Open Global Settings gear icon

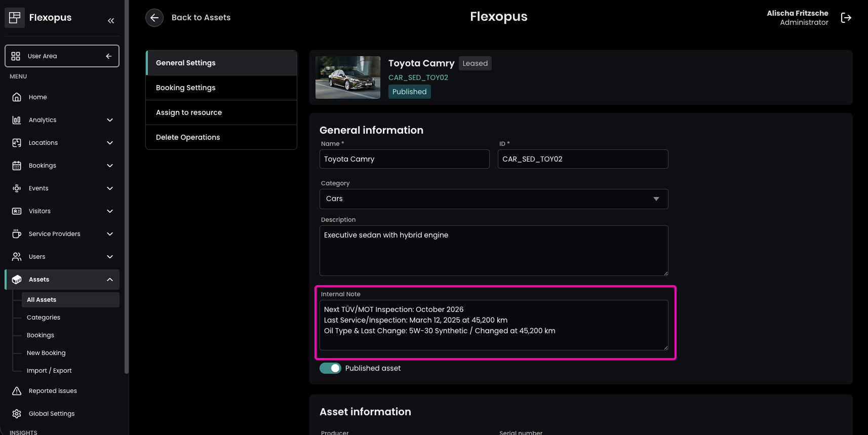click(x=17, y=414)
